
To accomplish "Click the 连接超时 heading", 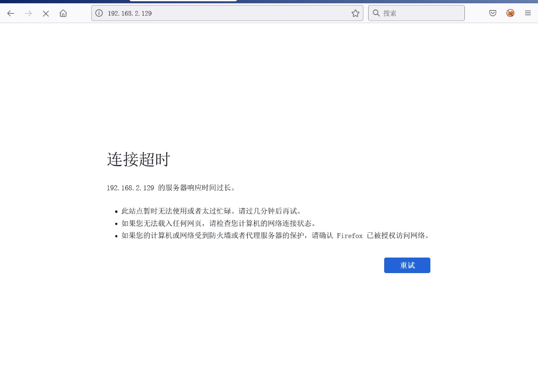I will click(138, 160).
